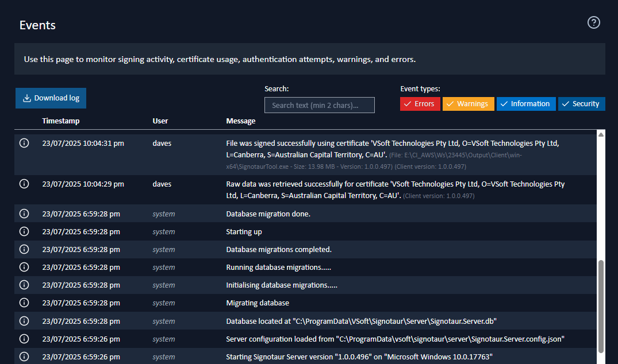The height and width of the screenshot is (364, 618).
Task: Click the 'Event types:' label
Action: 420,88
